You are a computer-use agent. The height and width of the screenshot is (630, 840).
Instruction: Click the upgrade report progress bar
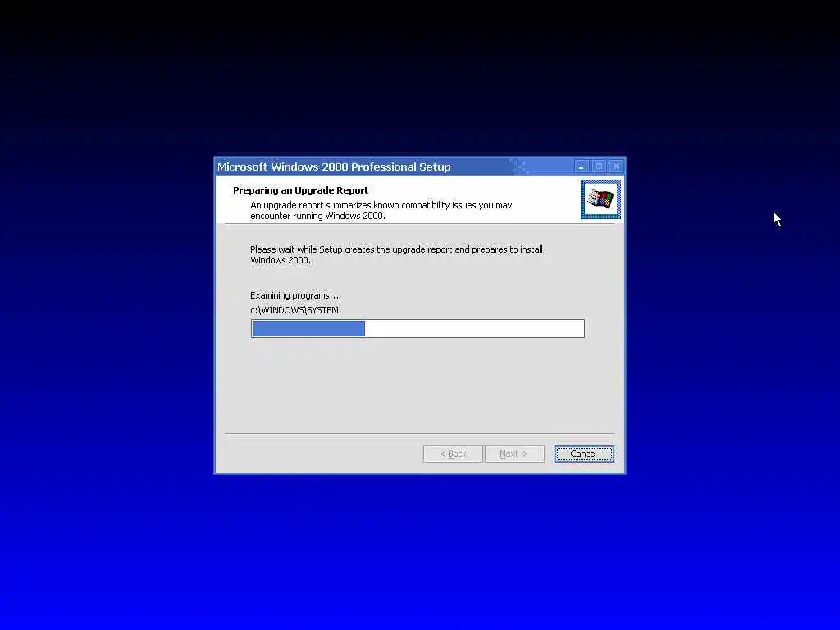[418, 328]
